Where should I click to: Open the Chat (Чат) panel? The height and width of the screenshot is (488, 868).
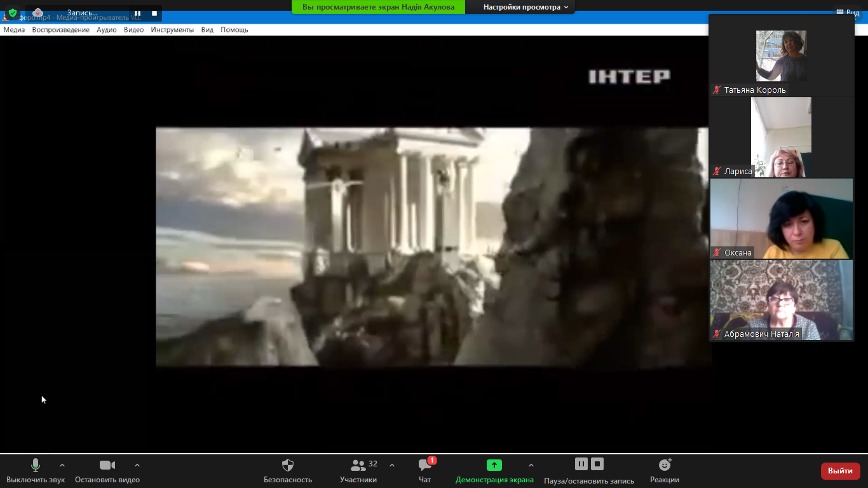(424, 465)
